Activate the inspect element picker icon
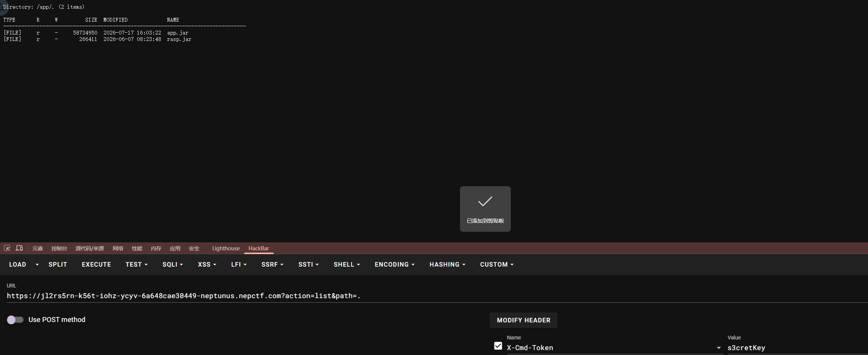The image size is (868, 355). [x=7, y=248]
